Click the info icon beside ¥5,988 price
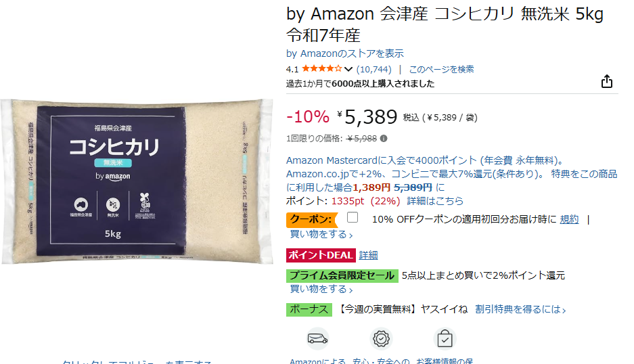634x364 pixels. tap(384, 138)
